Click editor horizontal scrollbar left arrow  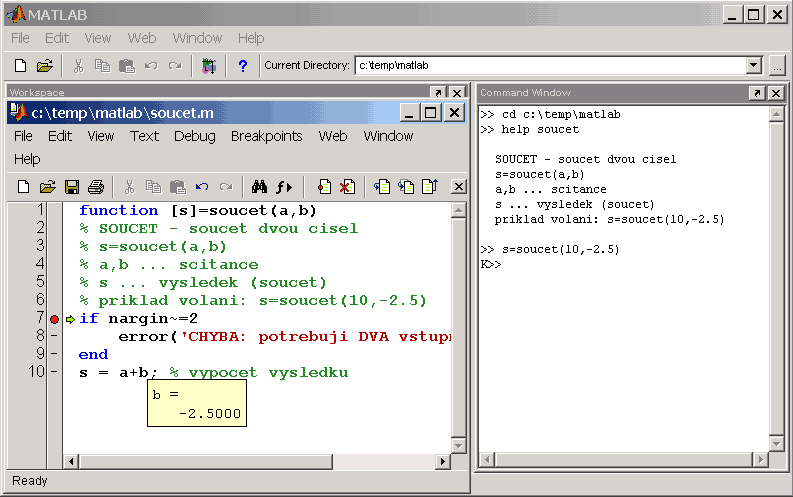71,461
